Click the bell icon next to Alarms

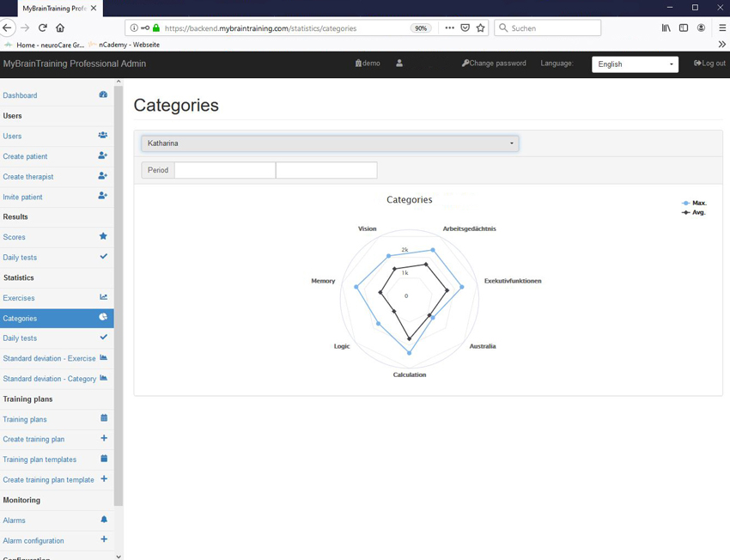104,520
